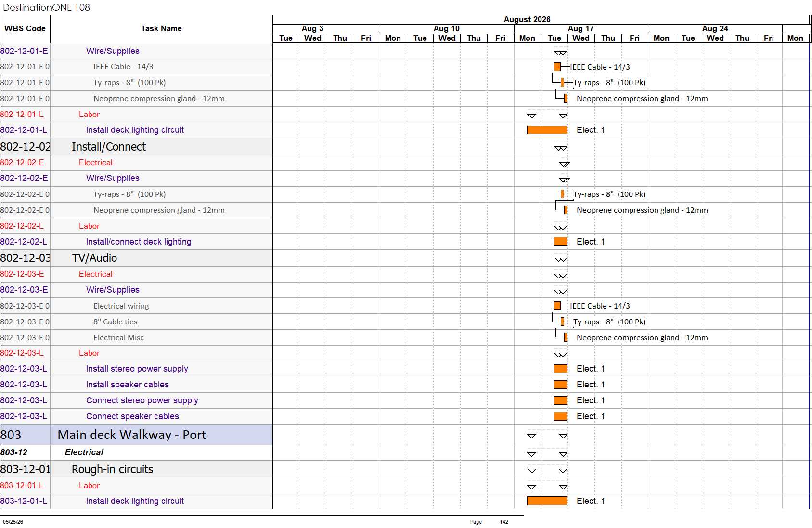This screenshot has height=528, width=812.
Task: Select red Electrical task coded 802-12-03-E
Action: 96,274
